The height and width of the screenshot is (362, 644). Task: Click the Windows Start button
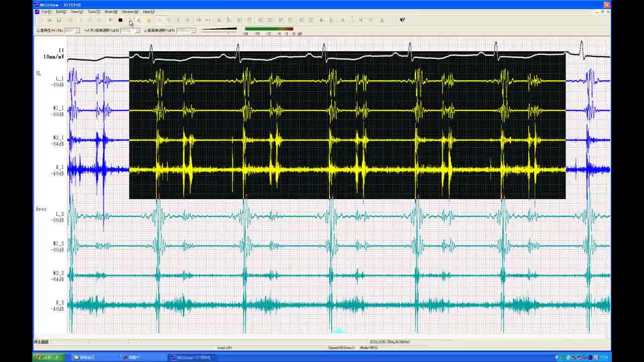coord(48,357)
